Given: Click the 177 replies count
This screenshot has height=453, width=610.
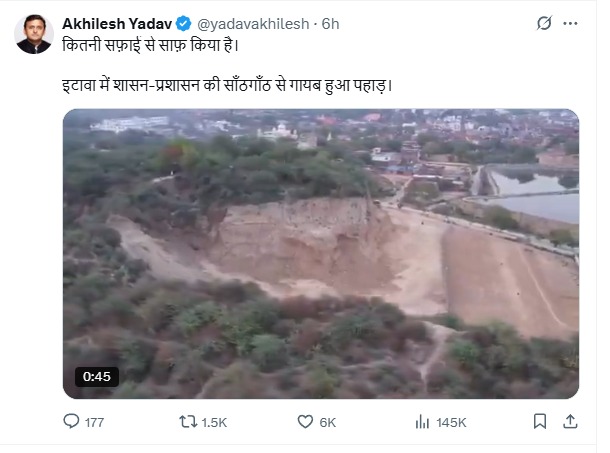Looking at the screenshot, I should point(94,423).
